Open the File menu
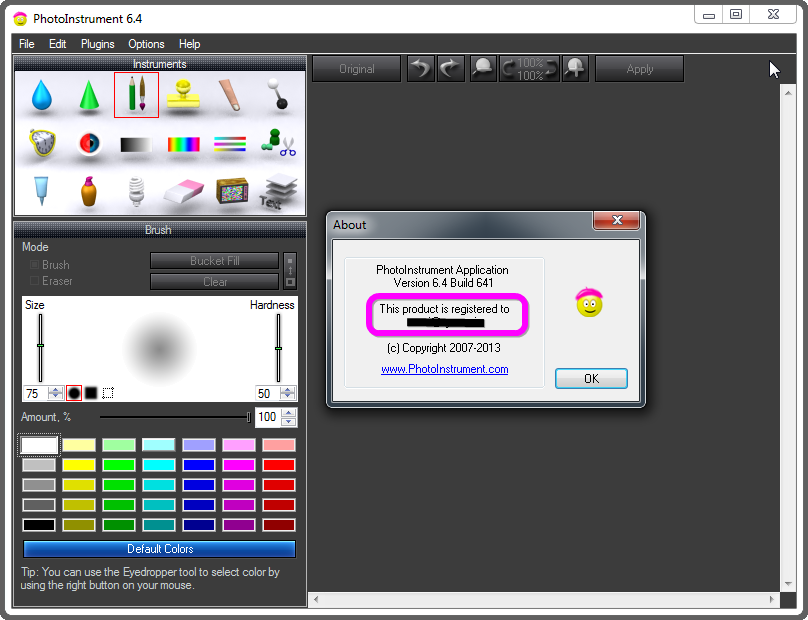This screenshot has width=808, height=620. (27, 44)
